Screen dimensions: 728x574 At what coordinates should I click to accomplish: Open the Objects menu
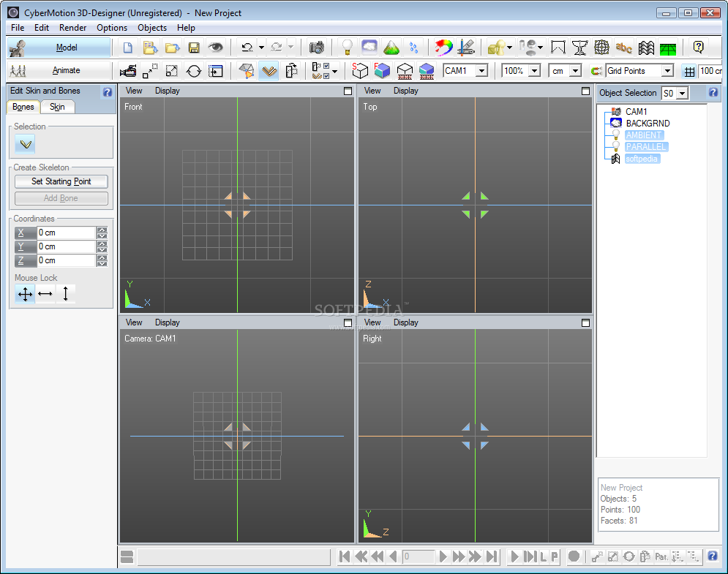tap(152, 28)
